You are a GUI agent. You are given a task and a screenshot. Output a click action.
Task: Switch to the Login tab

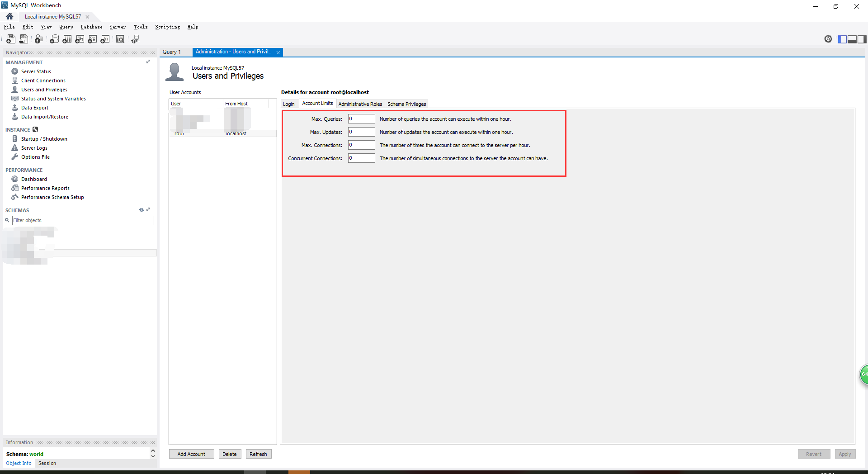tap(288, 104)
